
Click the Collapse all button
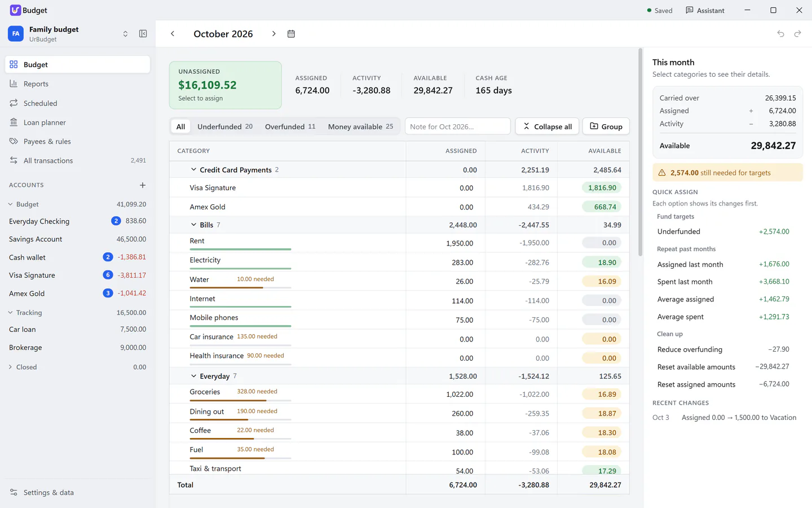tap(547, 126)
